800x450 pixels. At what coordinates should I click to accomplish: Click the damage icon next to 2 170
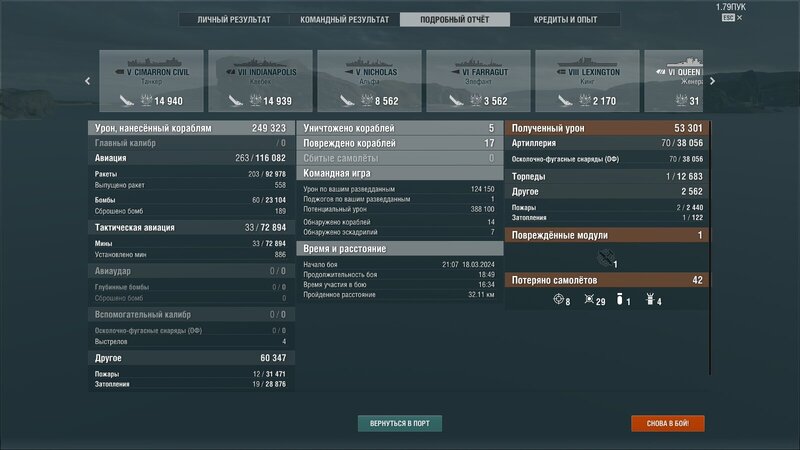(585, 101)
